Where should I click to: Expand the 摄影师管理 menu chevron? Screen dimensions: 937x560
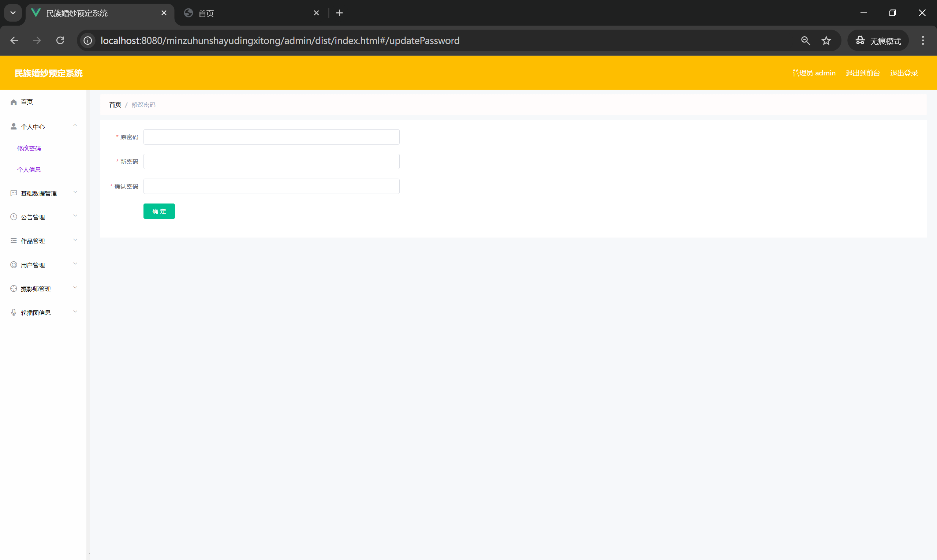point(75,288)
